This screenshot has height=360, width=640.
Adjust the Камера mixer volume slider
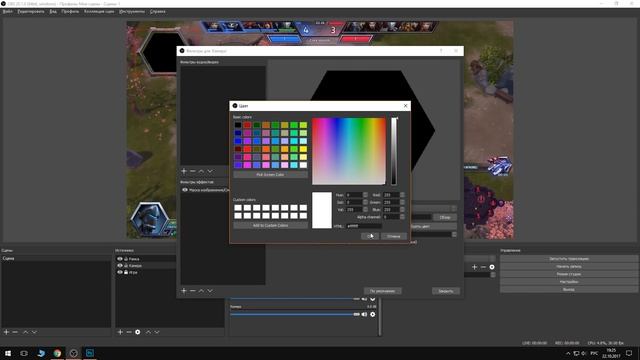(x=295, y=314)
